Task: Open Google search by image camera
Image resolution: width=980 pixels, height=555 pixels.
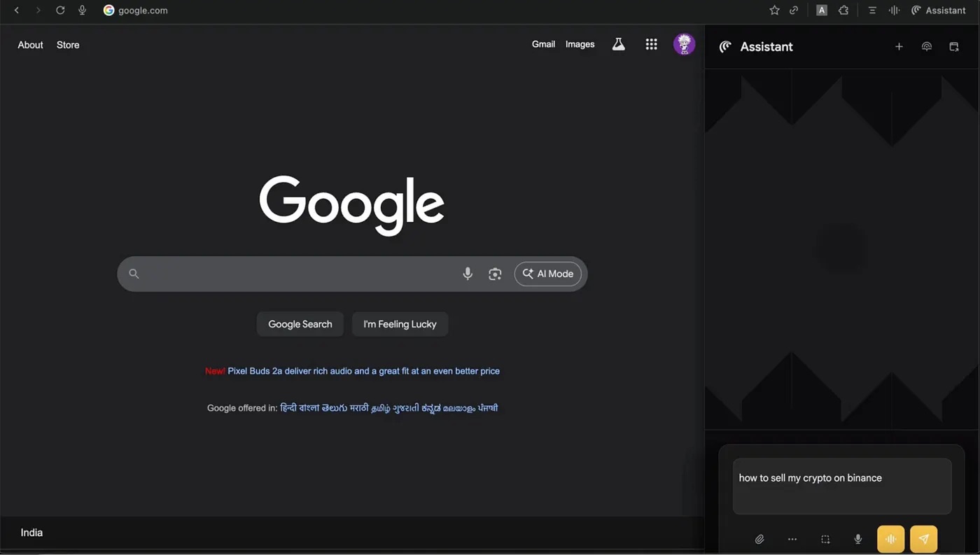Action: (x=495, y=274)
